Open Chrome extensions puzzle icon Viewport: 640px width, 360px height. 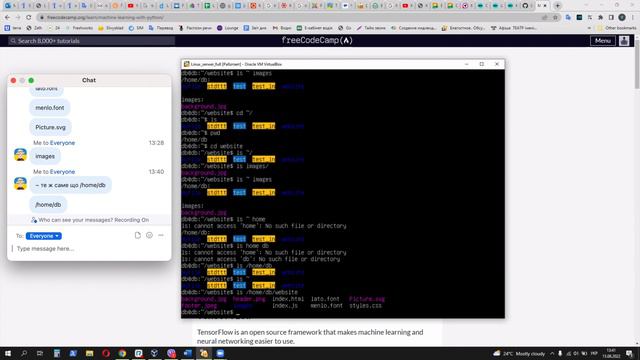coord(600,18)
